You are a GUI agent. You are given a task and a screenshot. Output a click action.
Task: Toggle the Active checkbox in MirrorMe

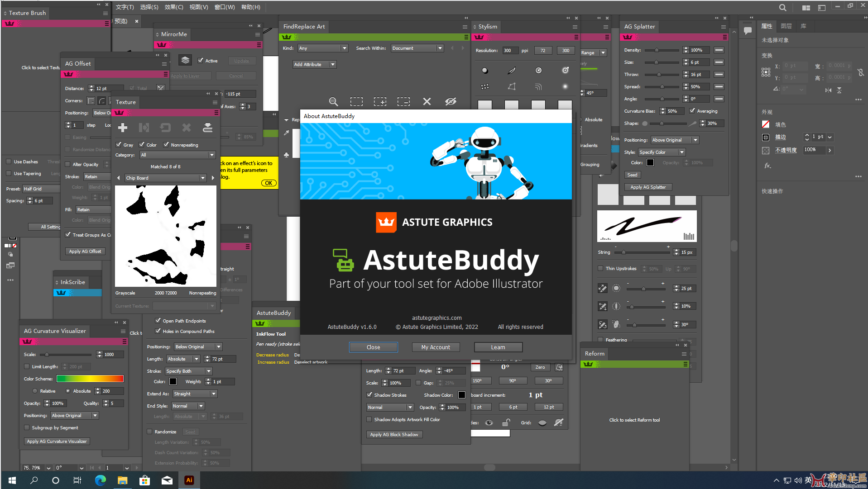[201, 60]
